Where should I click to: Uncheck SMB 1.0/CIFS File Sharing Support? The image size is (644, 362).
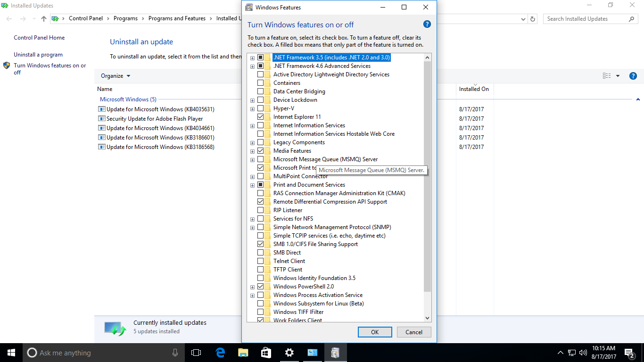260,244
